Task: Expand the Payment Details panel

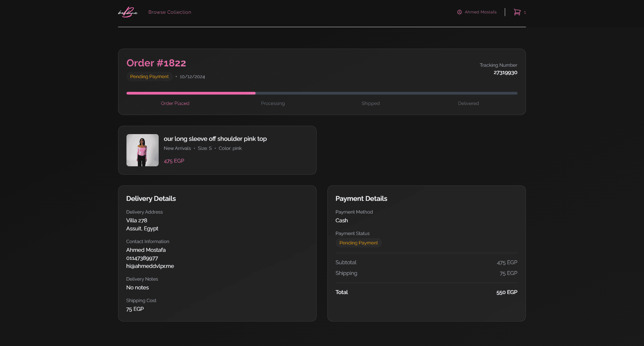Action: tap(361, 198)
